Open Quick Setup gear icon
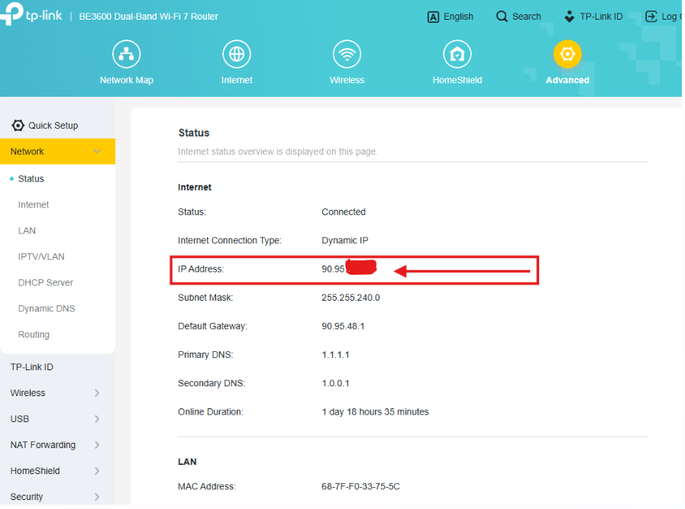This screenshot has height=509, width=685. pyautogui.click(x=17, y=125)
